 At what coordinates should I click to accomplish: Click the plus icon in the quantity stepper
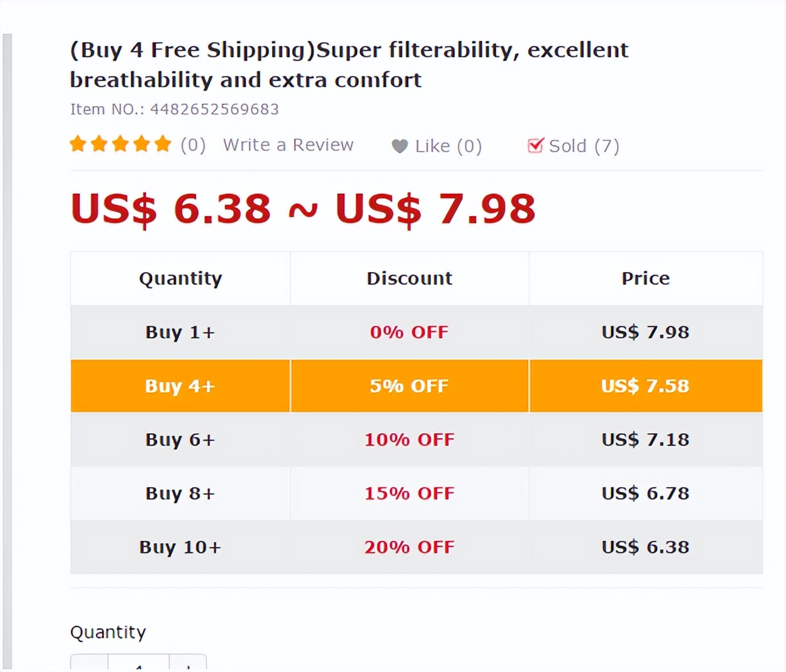pos(187,667)
